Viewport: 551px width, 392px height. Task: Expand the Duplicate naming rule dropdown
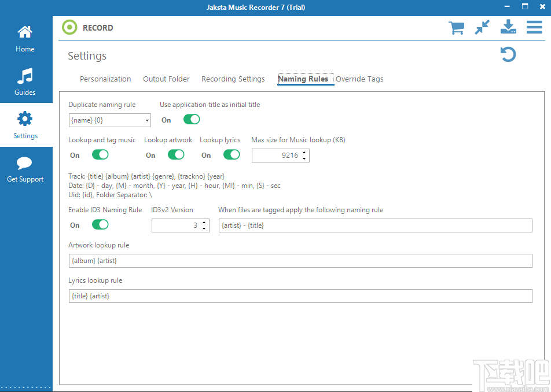tap(148, 120)
